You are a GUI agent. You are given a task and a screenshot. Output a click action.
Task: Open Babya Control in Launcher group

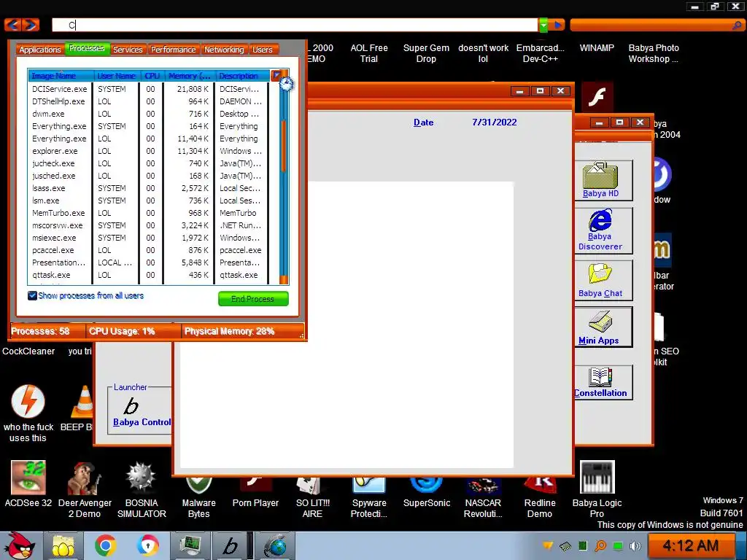[142, 412]
